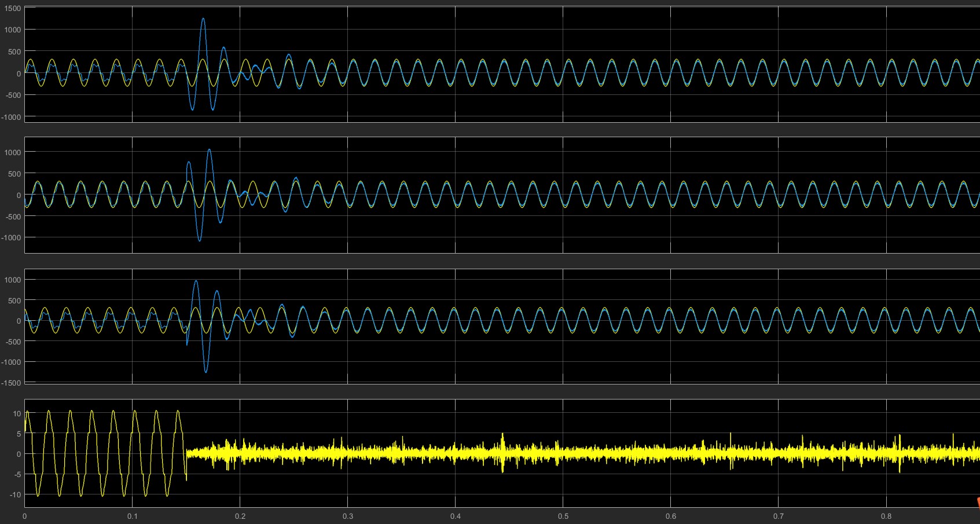Click the blue peak above 1000 in the second plot
Image resolution: width=980 pixels, height=524 pixels.
point(209,150)
